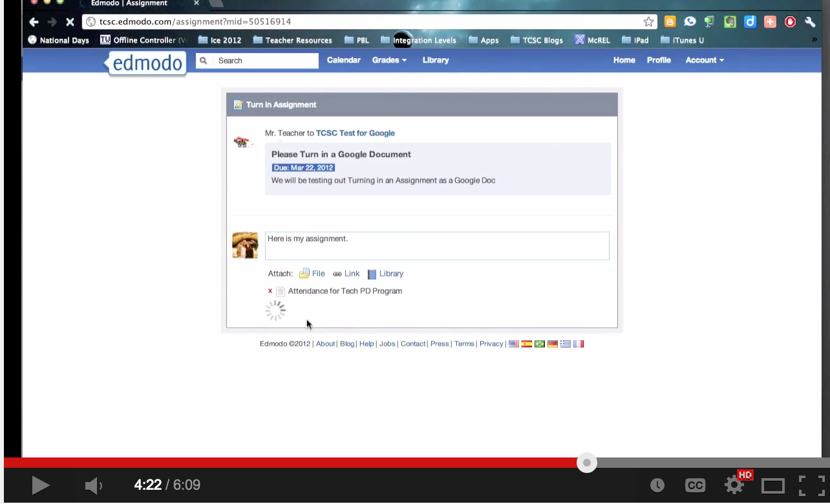Focus the Edmodo Search field
The height and width of the screenshot is (504, 830).
pos(257,61)
